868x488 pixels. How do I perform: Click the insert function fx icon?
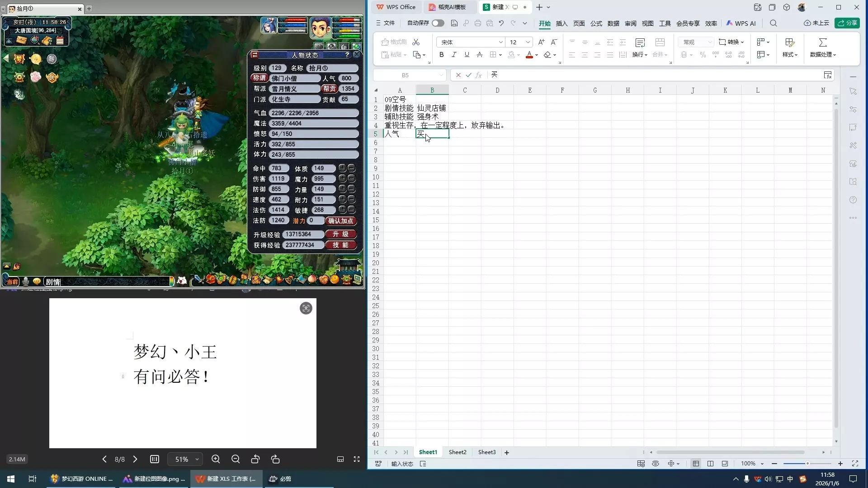click(x=479, y=75)
